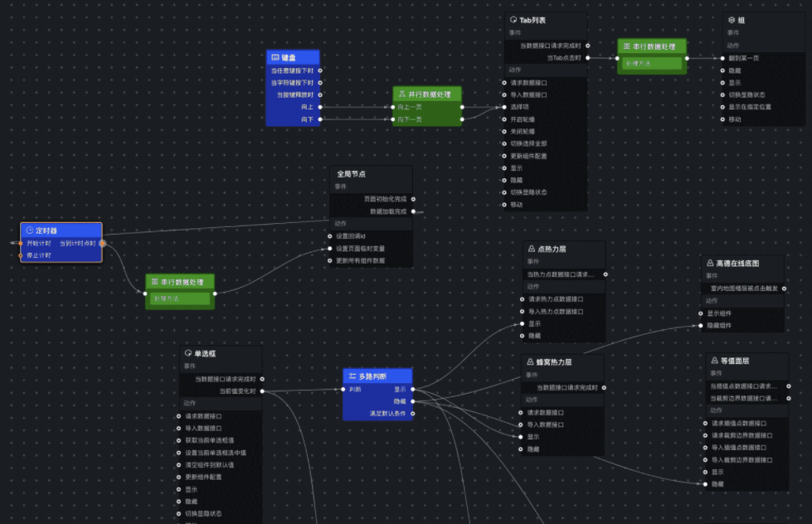Click the 等值面层 layer icon
The image size is (812, 524).
(x=715, y=361)
